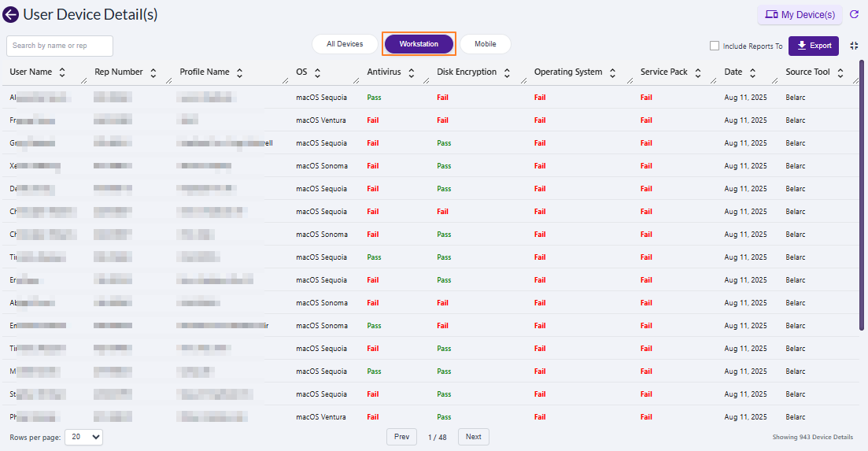Sort by Service Pack column
The height and width of the screenshot is (451, 868).
click(698, 72)
